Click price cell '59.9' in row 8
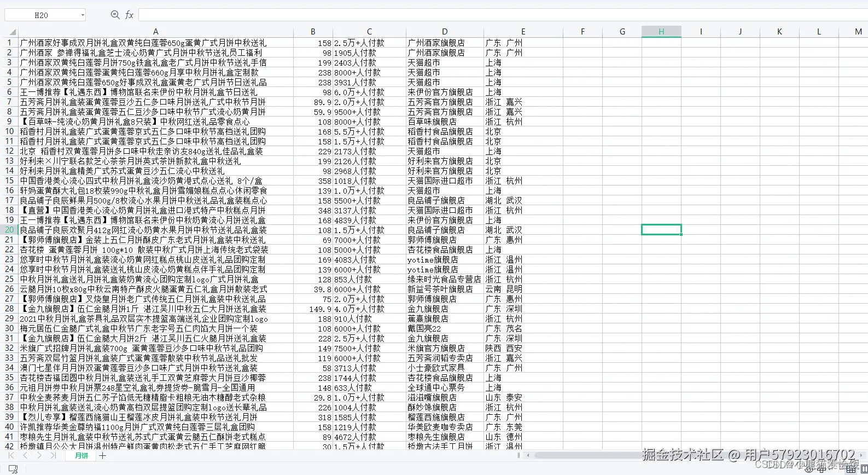The height and width of the screenshot is (475, 868). coord(313,112)
